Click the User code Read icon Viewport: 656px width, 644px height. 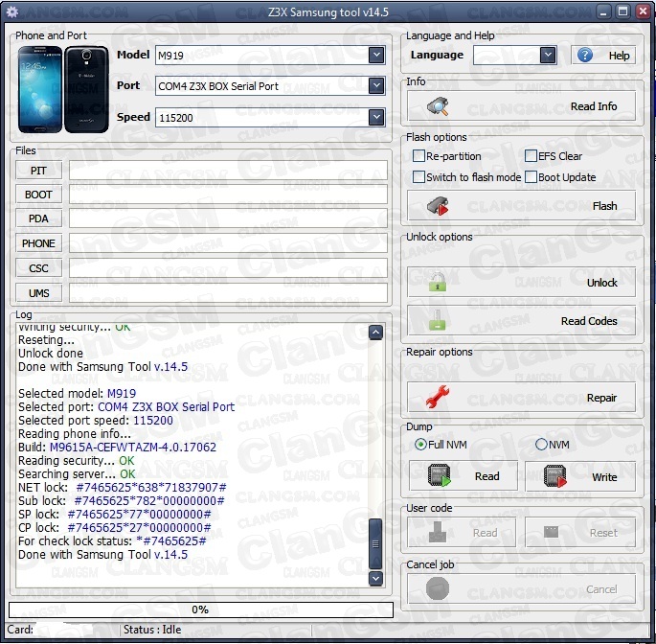[438, 532]
